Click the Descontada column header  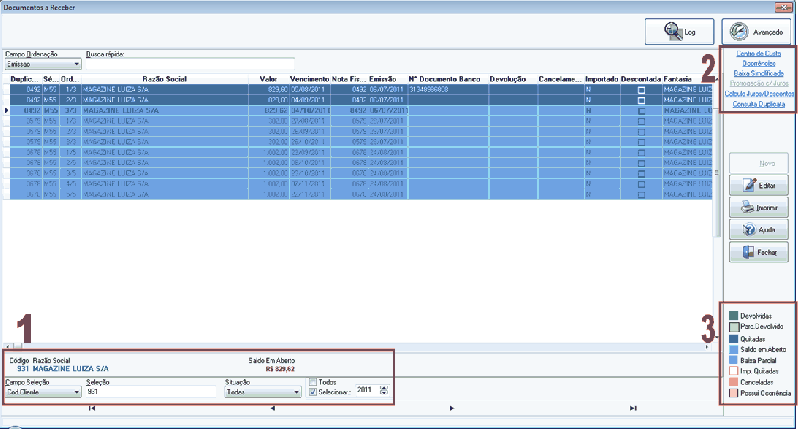tap(641, 79)
